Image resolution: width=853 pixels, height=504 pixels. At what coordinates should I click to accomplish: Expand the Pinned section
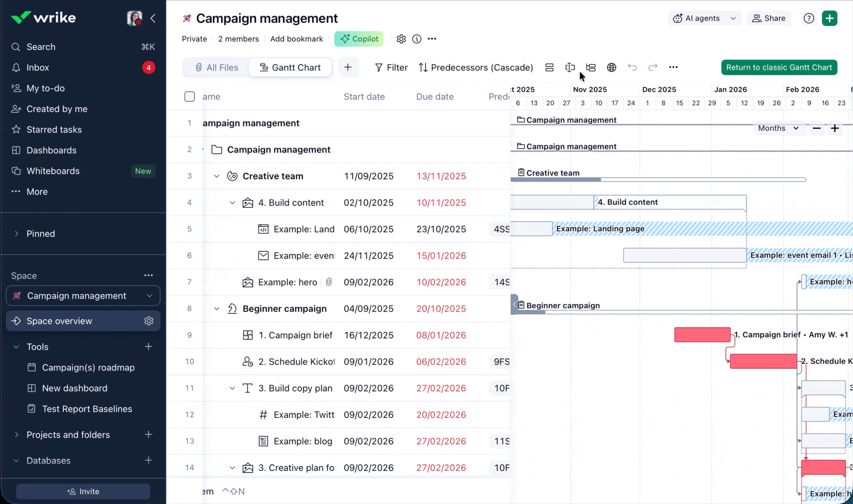point(17,234)
